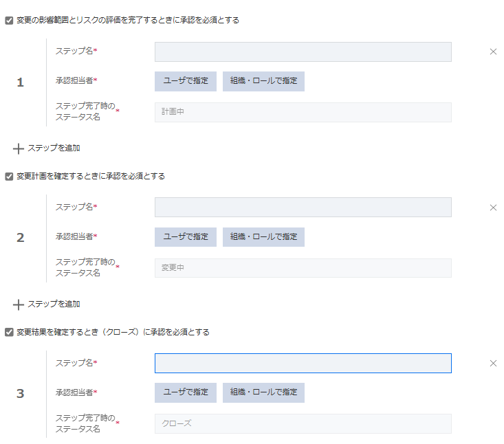Uncheck 変更の影響範囲とリスクの評価 approval checkbox

click(9, 21)
